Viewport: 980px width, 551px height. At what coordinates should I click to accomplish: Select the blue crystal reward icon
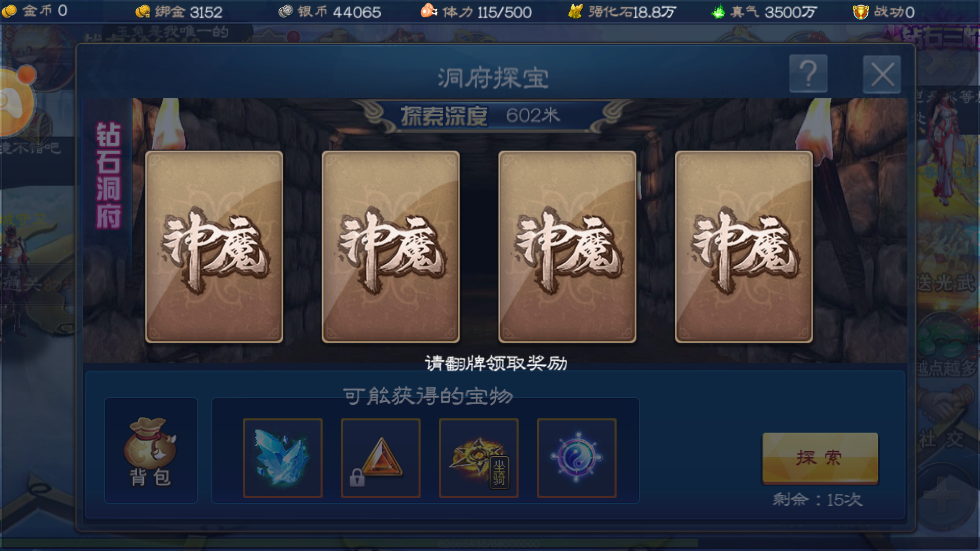282,458
